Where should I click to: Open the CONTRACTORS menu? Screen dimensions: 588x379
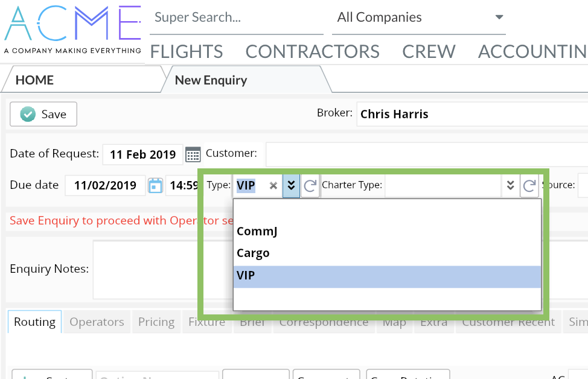coord(312,52)
